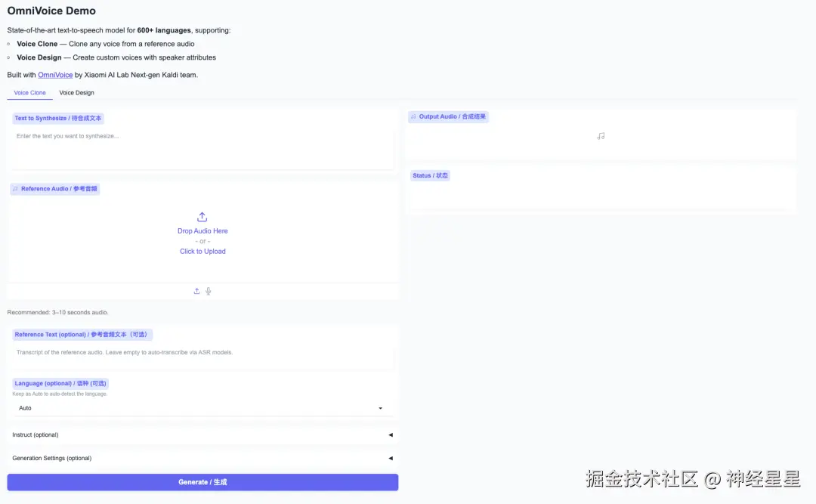Click the Generate / 生成 button
Viewport: 816px width, 504px height.
[x=202, y=482]
